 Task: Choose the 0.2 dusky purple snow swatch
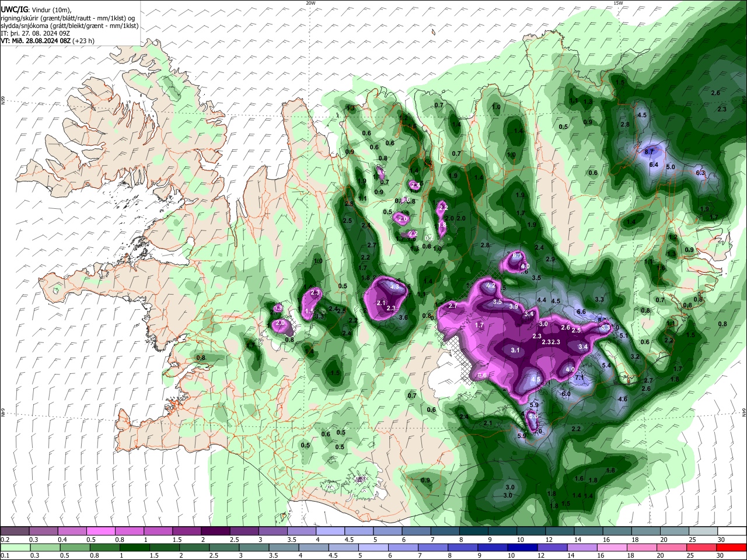click(x=15, y=531)
